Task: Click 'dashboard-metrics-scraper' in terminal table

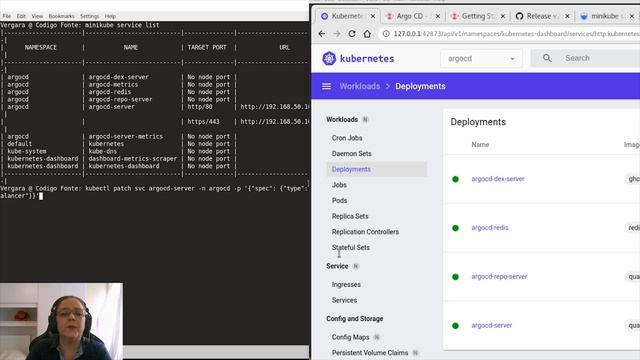Action: [x=133, y=159]
